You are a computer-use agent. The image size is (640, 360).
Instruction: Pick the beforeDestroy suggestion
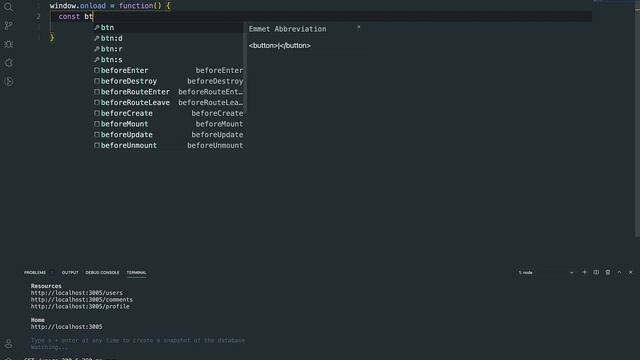pos(168,81)
